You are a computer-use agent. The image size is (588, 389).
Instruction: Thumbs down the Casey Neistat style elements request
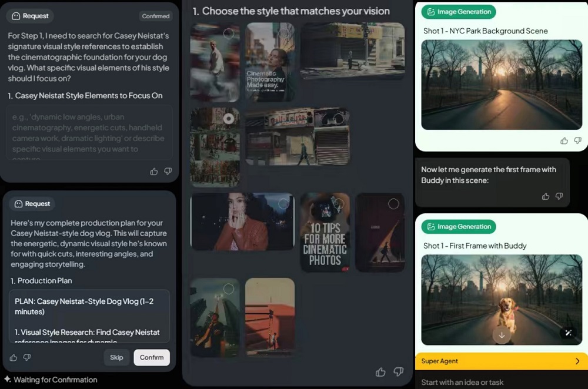tap(168, 172)
